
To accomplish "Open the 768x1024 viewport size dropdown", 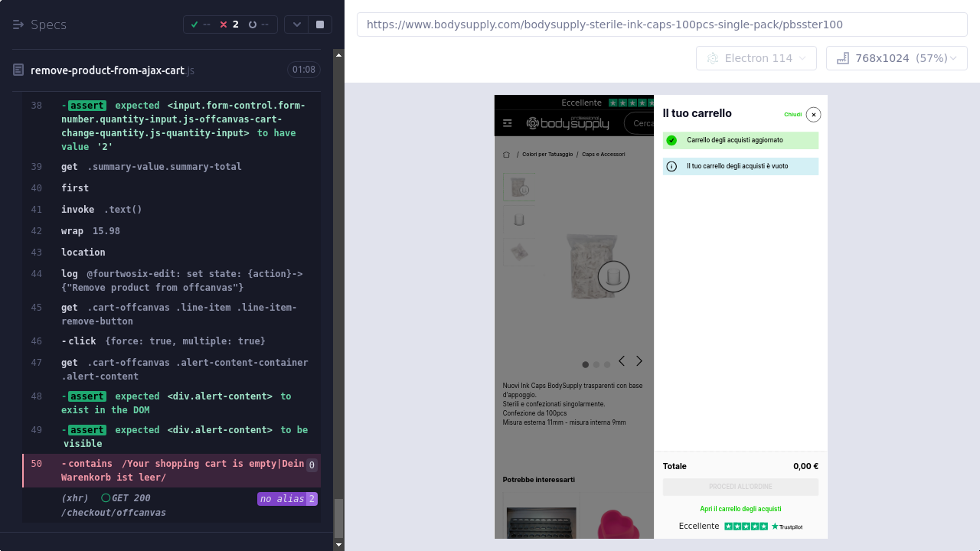I will (x=896, y=58).
